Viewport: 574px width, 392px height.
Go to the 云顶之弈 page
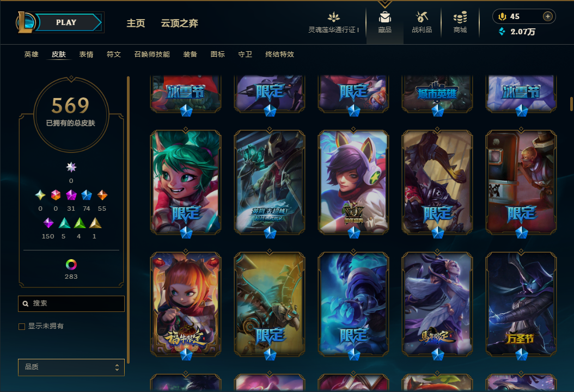pos(179,23)
